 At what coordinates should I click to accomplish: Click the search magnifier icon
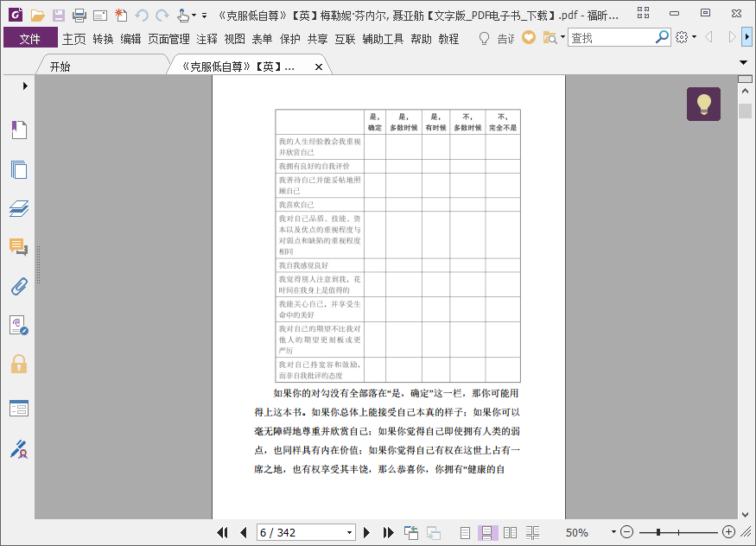(662, 36)
